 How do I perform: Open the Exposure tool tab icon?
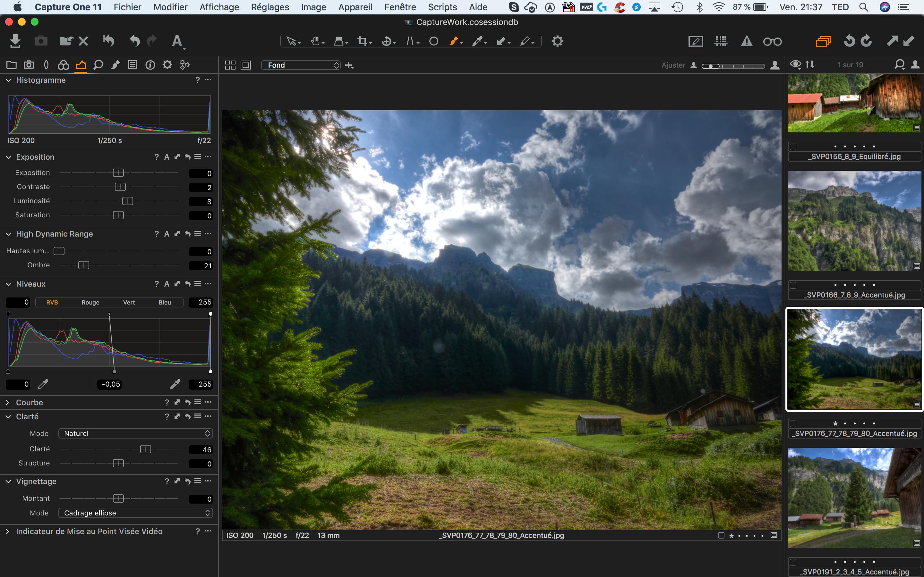point(81,65)
